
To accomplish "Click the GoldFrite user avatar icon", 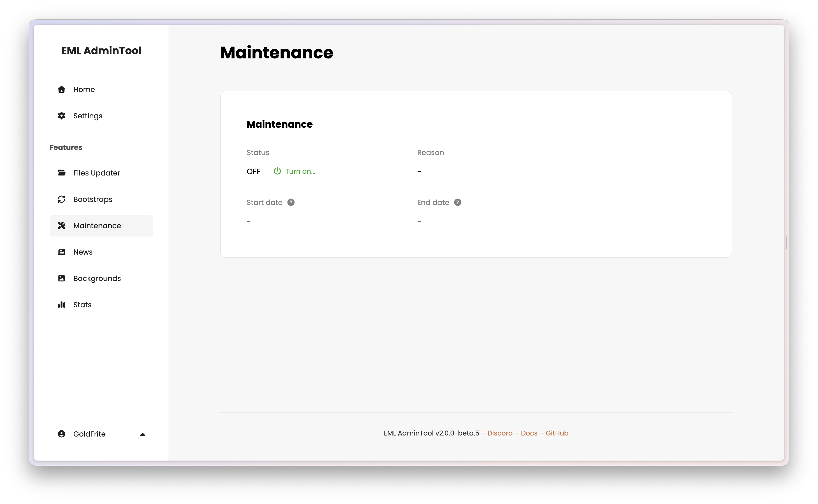I will (x=62, y=434).
